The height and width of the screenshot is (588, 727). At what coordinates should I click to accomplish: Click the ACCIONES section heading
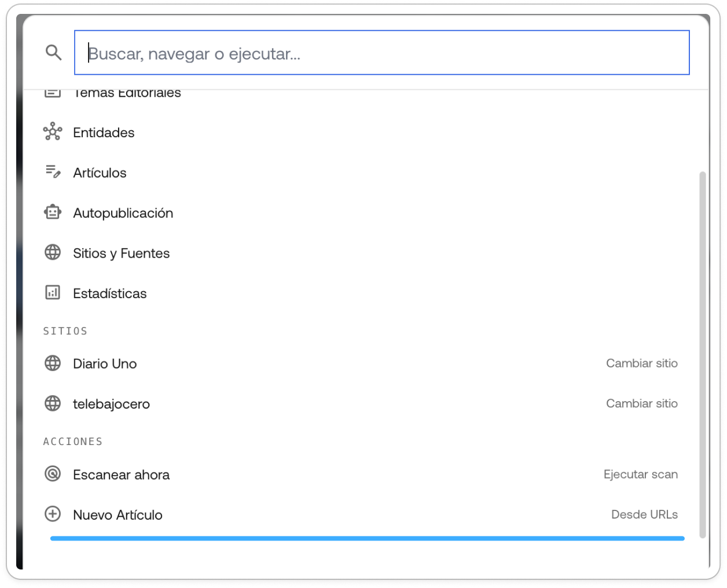point(73,442)
